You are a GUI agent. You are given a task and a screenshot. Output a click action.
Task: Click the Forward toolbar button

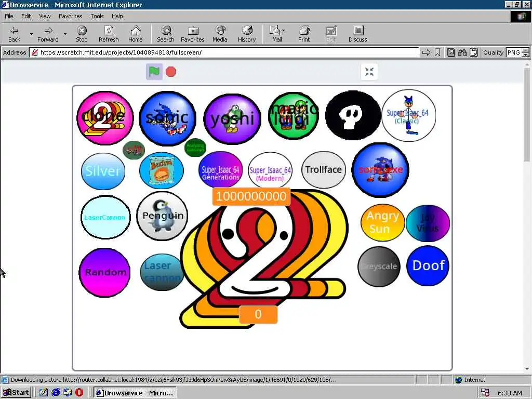click(48, 34)
